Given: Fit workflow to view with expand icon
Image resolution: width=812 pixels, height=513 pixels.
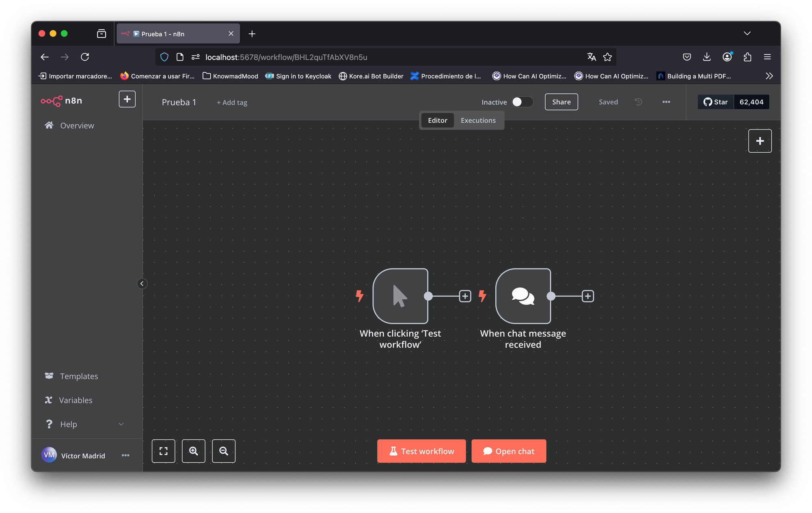Looking at the screenshot, I should click(x=163, y=451).
